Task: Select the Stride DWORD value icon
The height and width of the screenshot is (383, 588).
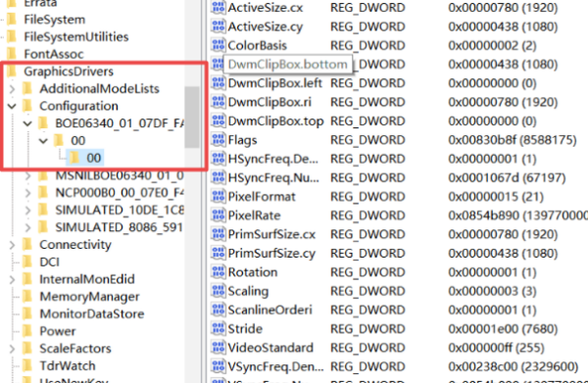Action: (218, 329)
